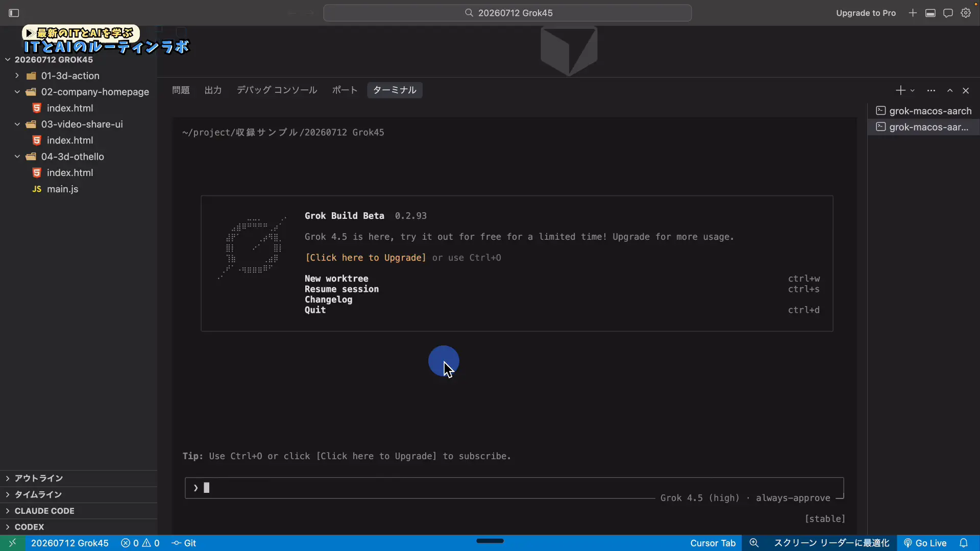Screen dimensions: 980x551
Task: Select Quit in Grok menu
Action: (315, 310)
